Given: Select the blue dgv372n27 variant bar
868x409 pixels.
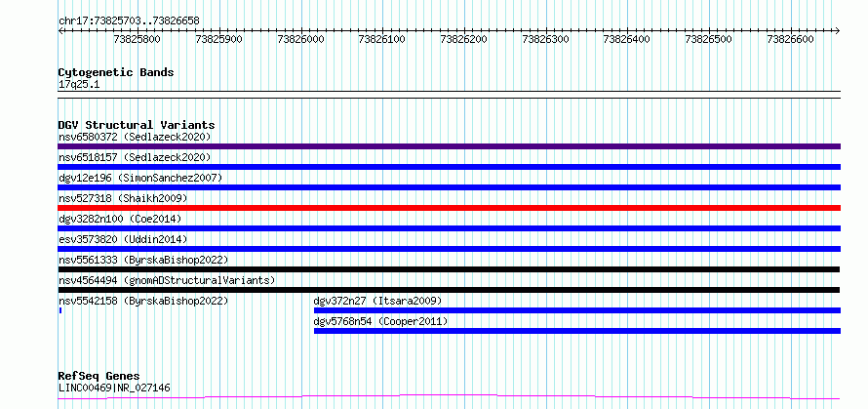Looking at the screenshot, I should tap(577, 310).
